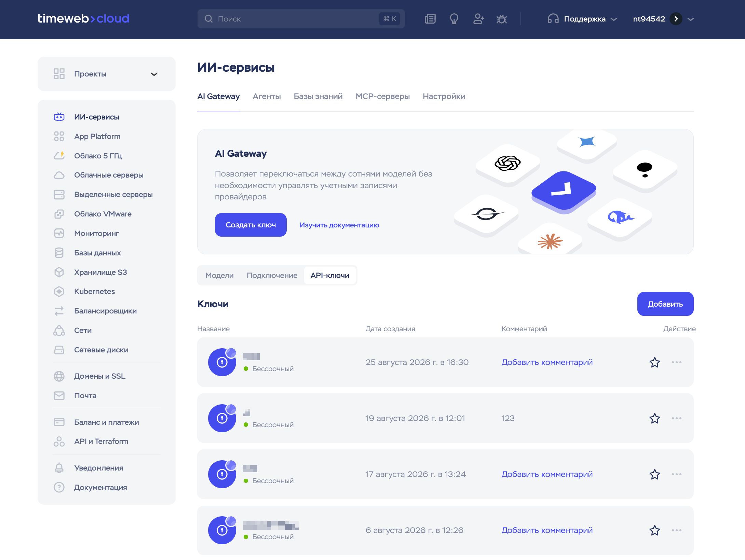The width and height of the screenshot is (745, 560).
Task: Click the Документация question mark icon
Action: [59, 487]
